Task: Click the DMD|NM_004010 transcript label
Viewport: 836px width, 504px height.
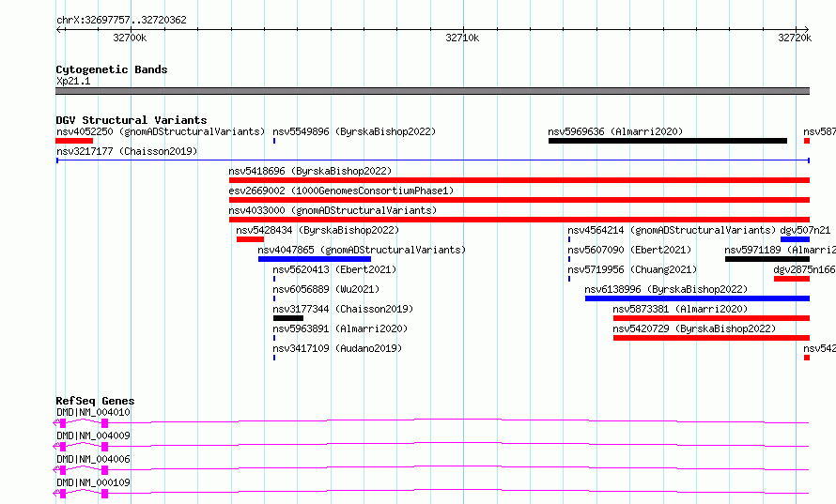Action: click(x=93, y=412)
